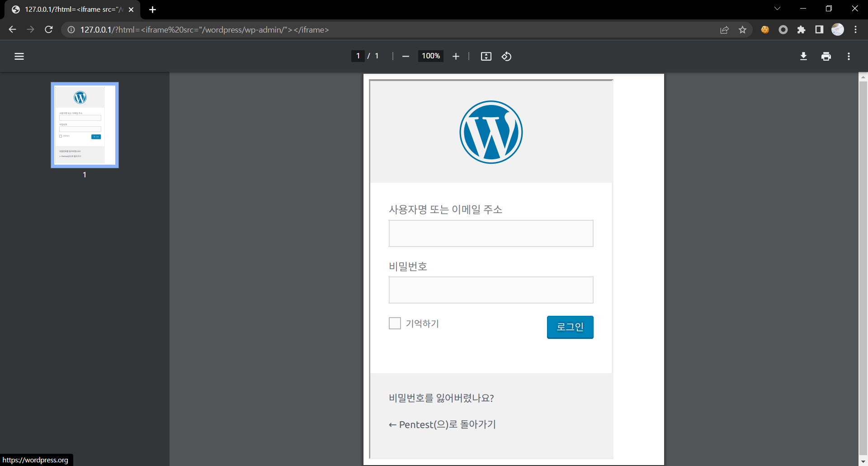Open the cookie extension icon
This screenshot has height=466, width=868.
click(x=765, y=30)
